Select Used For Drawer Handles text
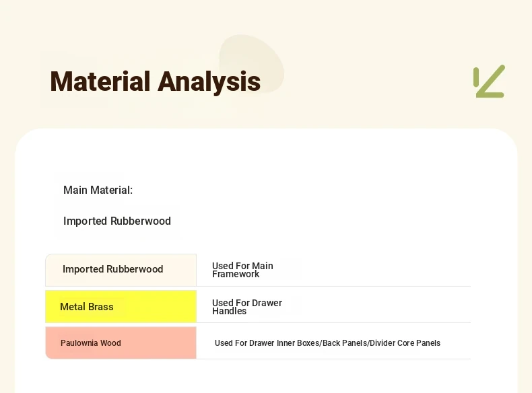 point(247,307)
